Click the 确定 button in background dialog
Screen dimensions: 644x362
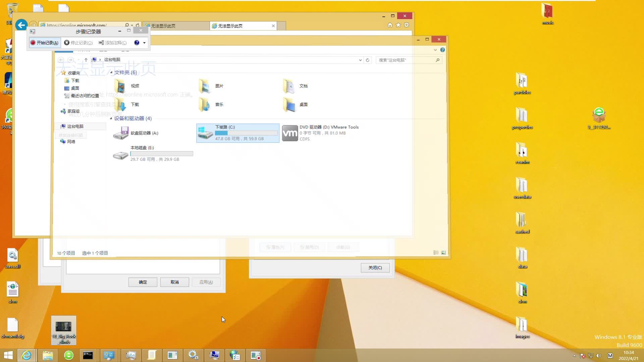143,282
